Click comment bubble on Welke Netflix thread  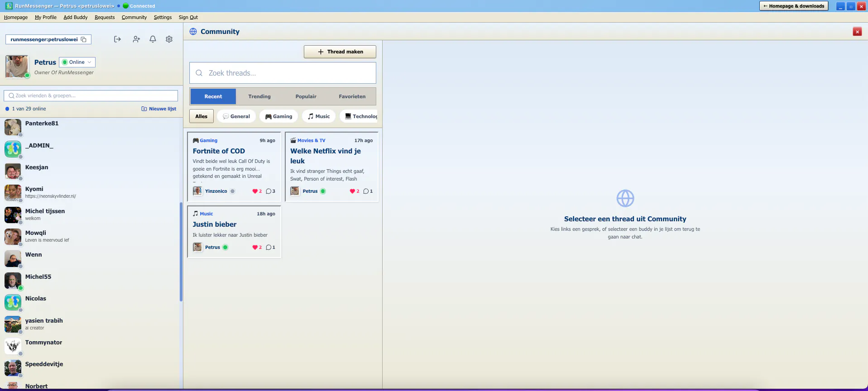(x=366, y=191)
